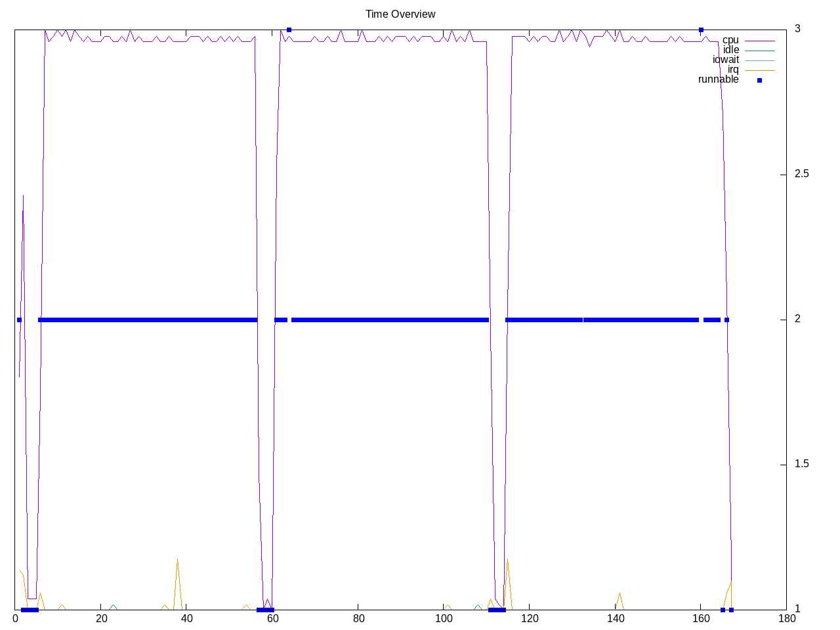Viewport: 840px width, 630px height.
Task: Click the x-axis tick label 60
Action: click(272, 618)
